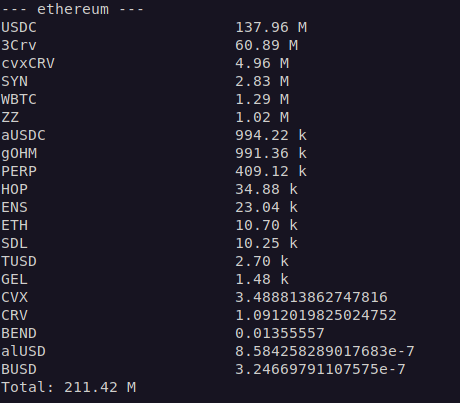The height and width of the screenshot is (403, 460).
Task: Select the 3Crv token row label
Action: 19,45
